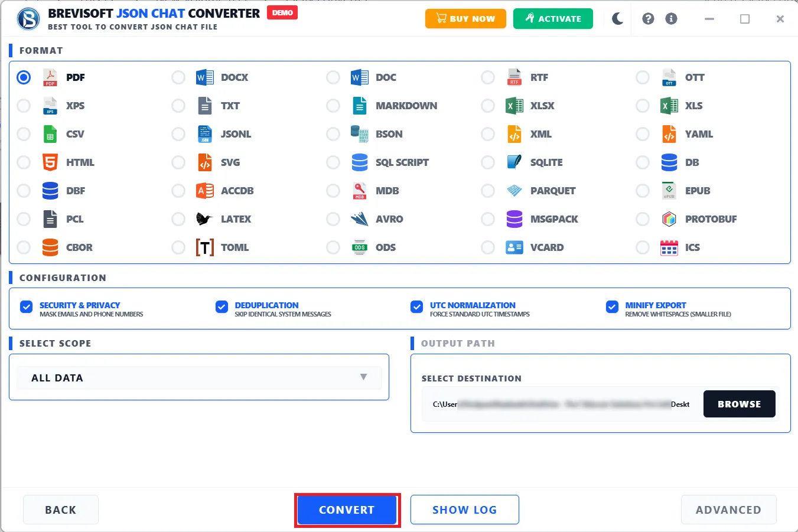Screen dimensions: 798x532
Task: Open the Advanced options
Action: (x=728, y=510)
